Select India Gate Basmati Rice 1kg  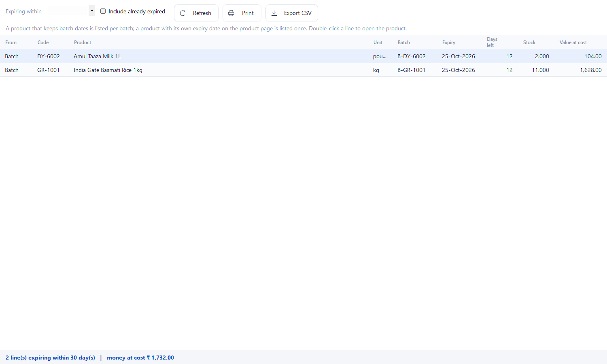(x=108, y=70)
